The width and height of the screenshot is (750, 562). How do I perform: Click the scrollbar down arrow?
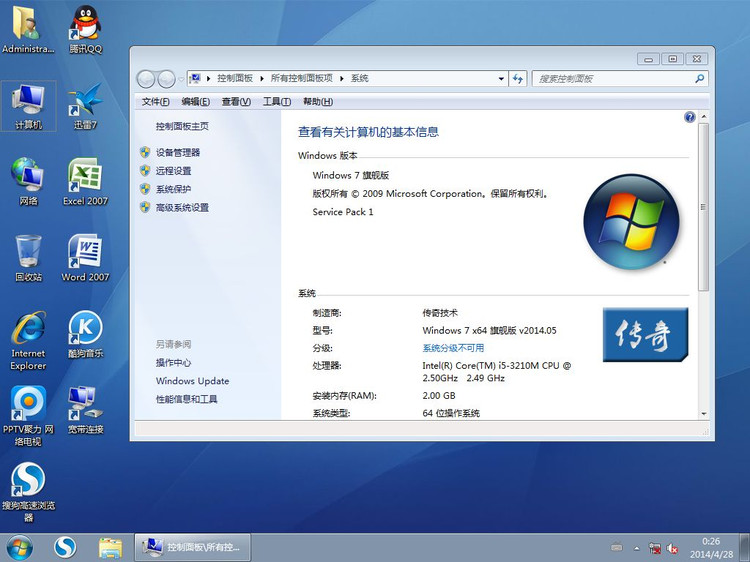point(704,414)
